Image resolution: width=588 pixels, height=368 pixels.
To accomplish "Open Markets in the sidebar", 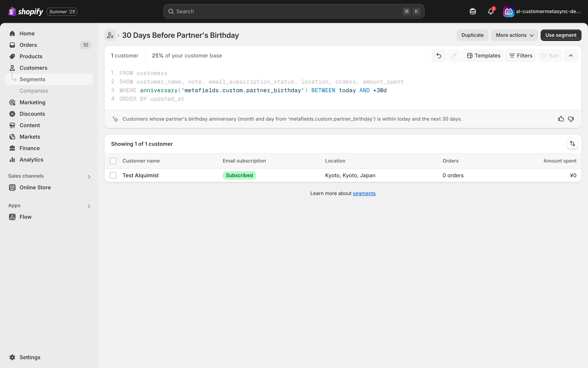I will pyautogui.click(x=49, y=137).
